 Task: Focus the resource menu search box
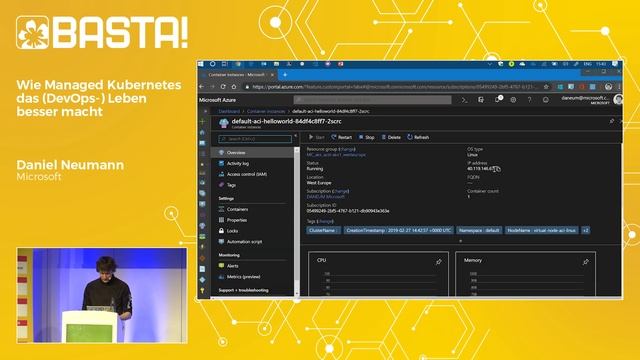[x=255, y=139]
